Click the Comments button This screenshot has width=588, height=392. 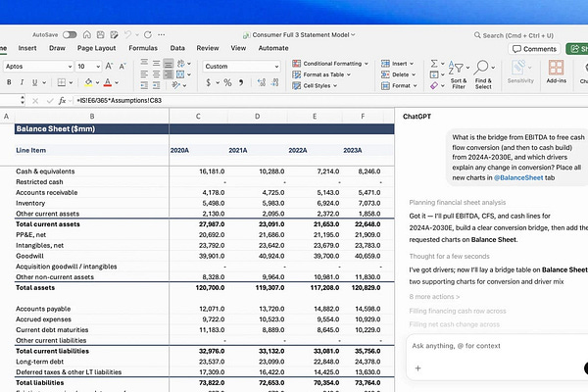(x=535, y=48)
